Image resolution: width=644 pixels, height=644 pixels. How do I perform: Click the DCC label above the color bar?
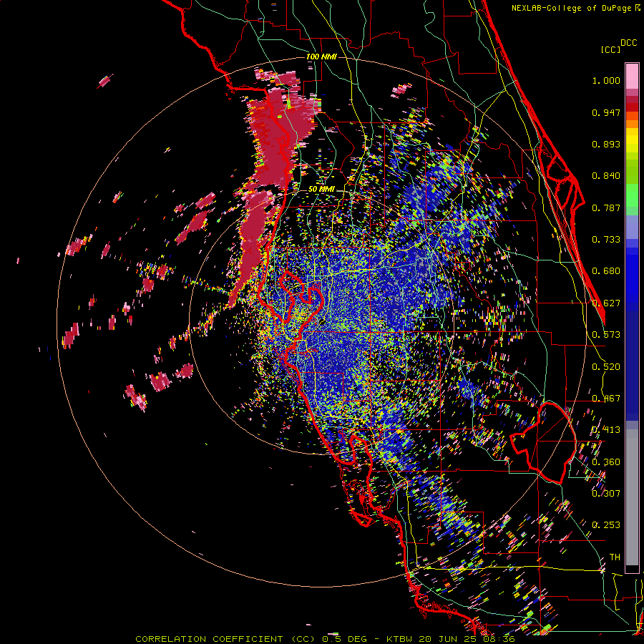628,43
